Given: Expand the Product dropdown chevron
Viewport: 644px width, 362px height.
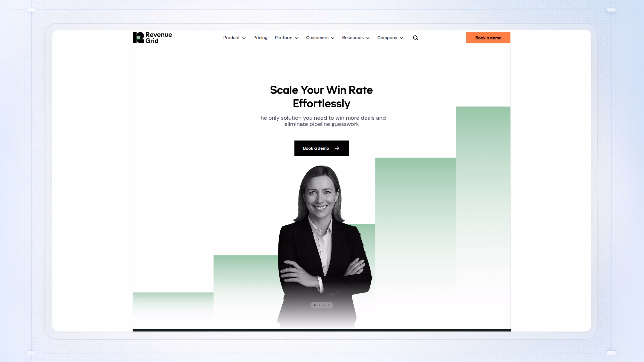Looking at the screenshot, I should pyautogui.click(x=244, y=38).
